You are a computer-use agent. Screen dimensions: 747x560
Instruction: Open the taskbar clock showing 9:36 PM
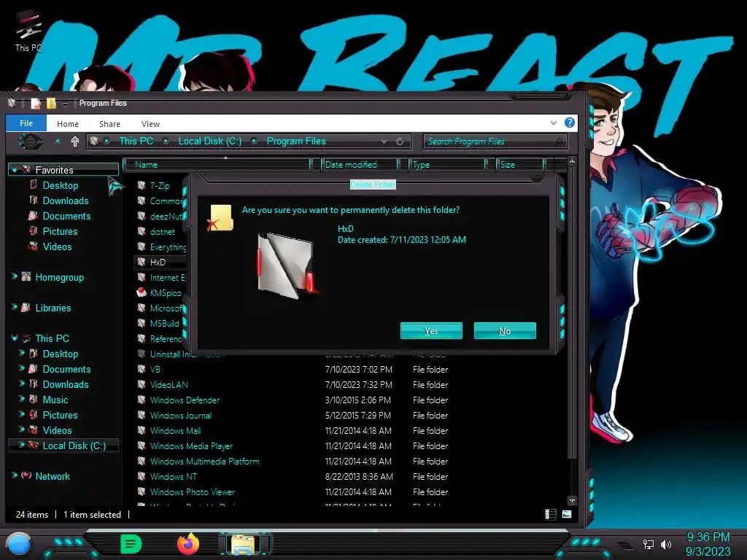coord(708,544)
